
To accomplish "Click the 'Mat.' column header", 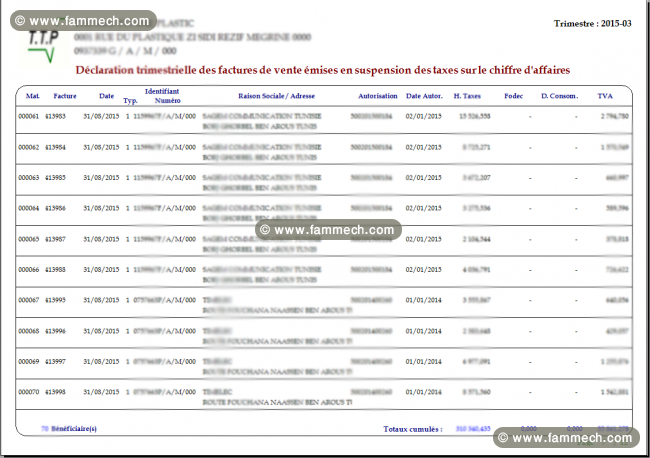I will [x=33, y=96].
